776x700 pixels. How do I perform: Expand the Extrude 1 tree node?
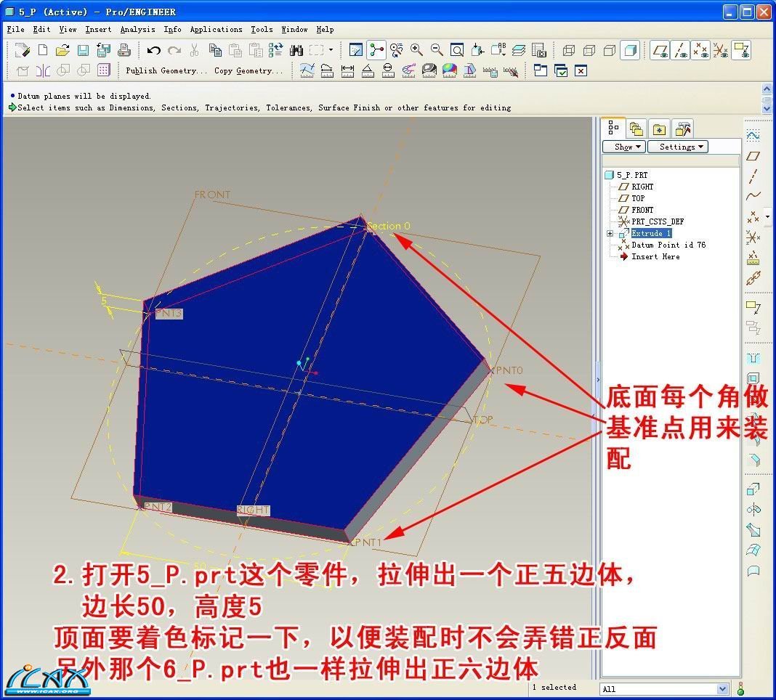point(610,234)
